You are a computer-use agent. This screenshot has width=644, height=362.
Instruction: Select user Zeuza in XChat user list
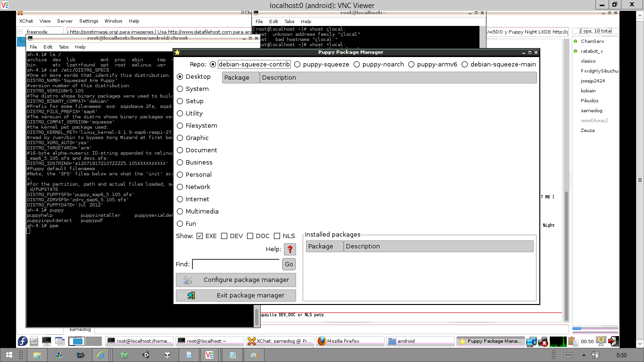point(587,130)
